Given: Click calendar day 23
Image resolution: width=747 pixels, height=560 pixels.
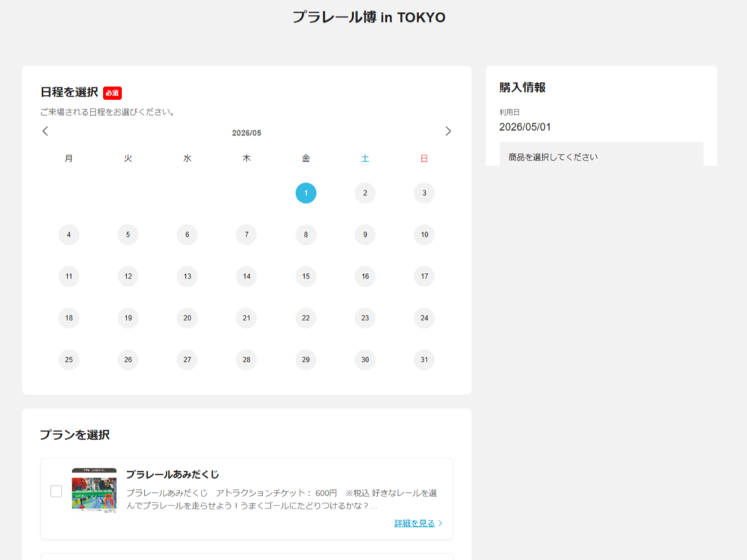Looking at the screenshot, I should click(x=365, y=317).
